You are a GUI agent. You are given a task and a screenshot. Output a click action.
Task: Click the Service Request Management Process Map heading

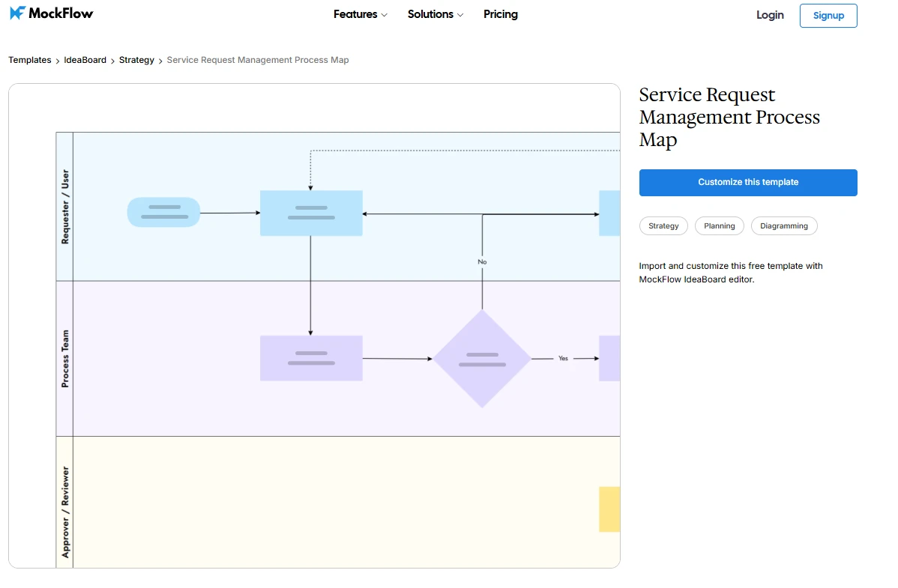pyautogui.click(x=729, y=117)
